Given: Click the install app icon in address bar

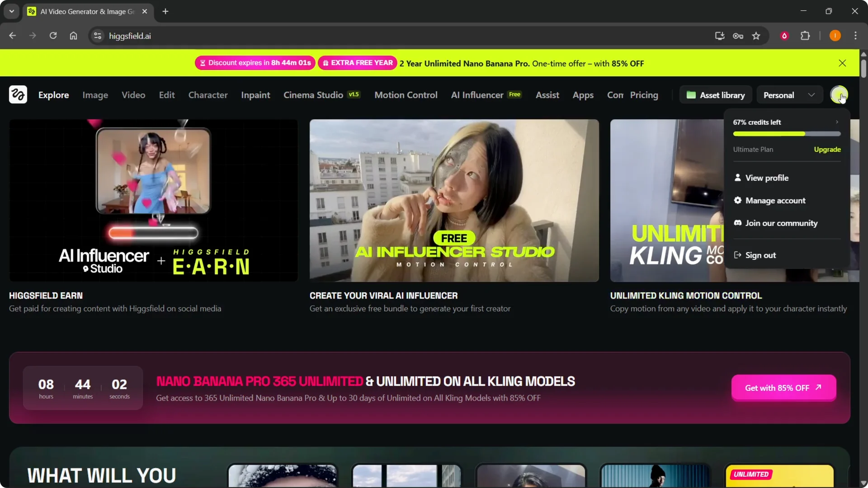Looking at the screenshot, I should coord(719,36).
